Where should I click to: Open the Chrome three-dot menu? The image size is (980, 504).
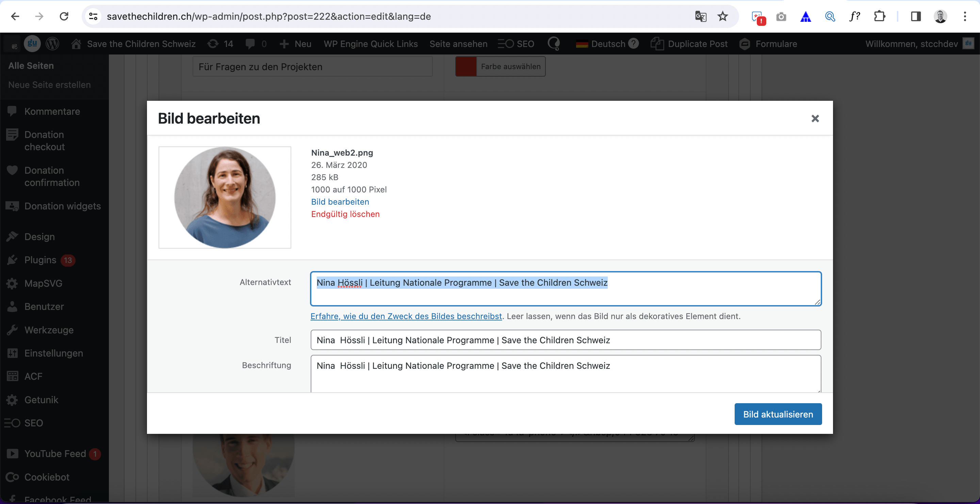point(965,16)
